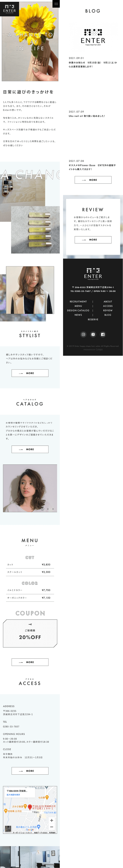Click MORE button under BLOG posts
The height and width of the screenshot is (868, 123).
point(93,180)
